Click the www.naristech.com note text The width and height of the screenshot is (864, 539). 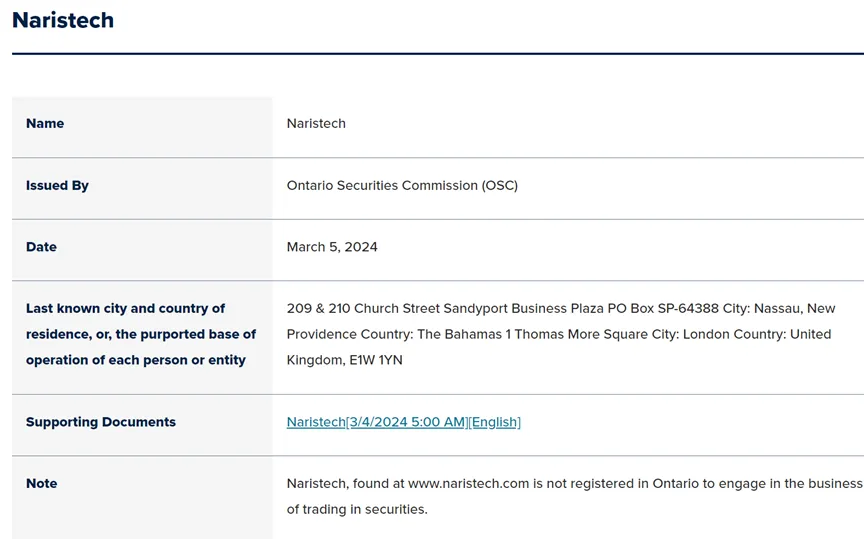tap(468, 483)
